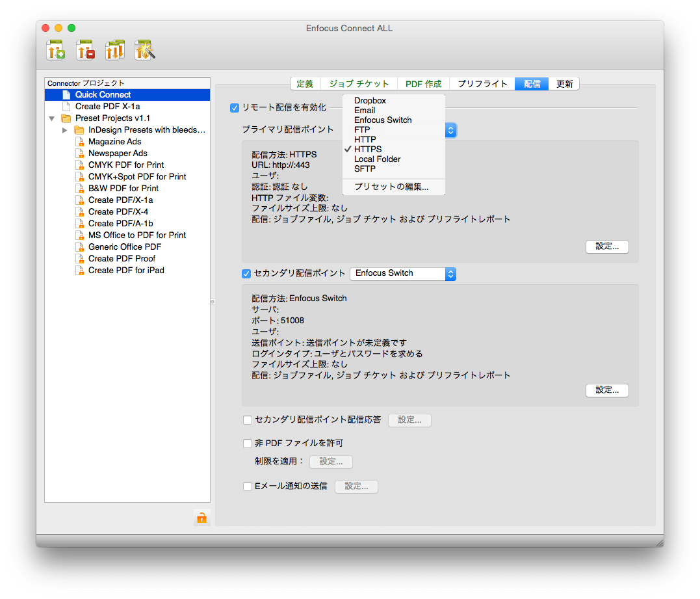Screen dimensions: 700x599
Task: Choose HTTP in the popup menu
Action: pos(394,140)
